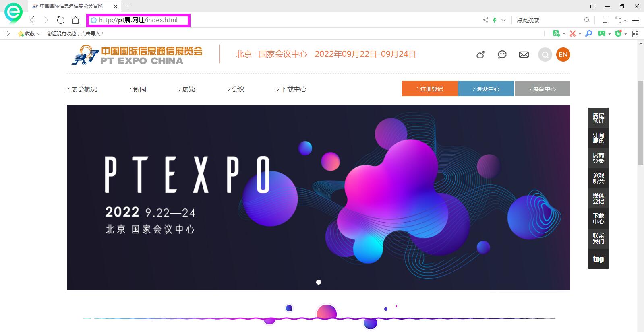Click the green shield yen payment icon
The width and height of the screenshot is (644, 332).
[618, 34]
